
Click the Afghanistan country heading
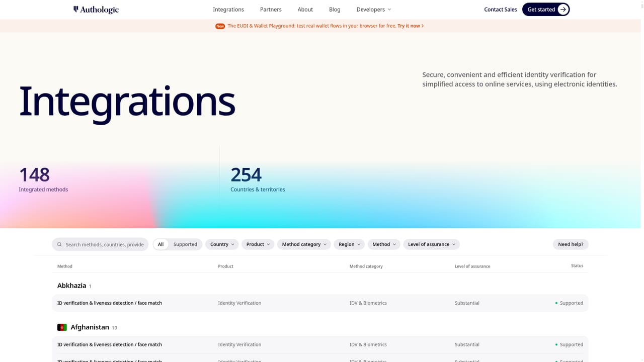[x=90, y=327]
